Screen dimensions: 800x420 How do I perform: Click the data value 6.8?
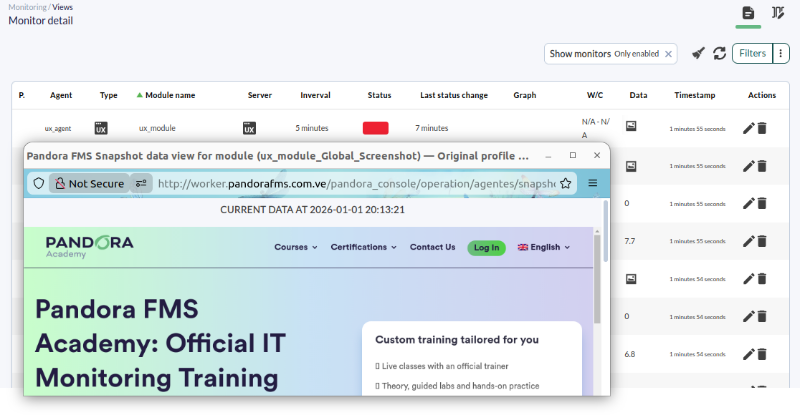(630, 354)
